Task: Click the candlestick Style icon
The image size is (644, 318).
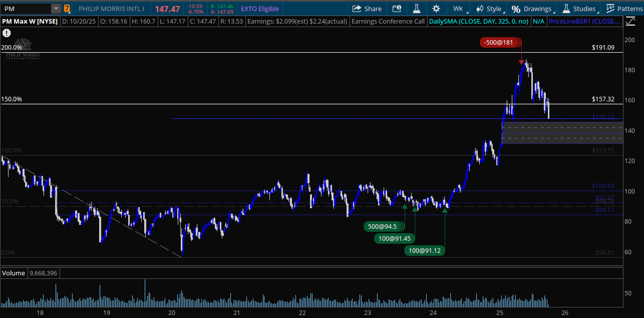Action: click(x=480, y=9)
